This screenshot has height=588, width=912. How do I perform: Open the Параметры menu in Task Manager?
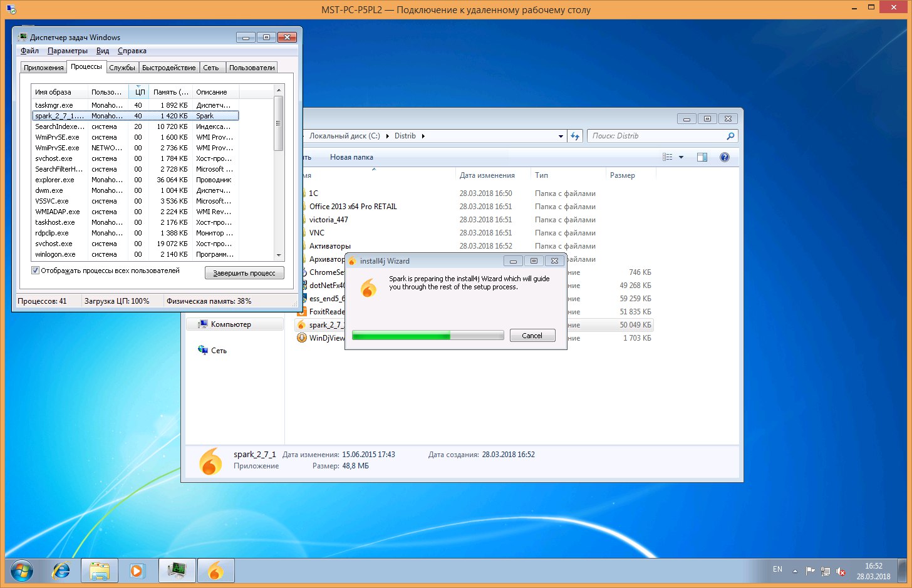pyautogui.click(x=68, y=51)
